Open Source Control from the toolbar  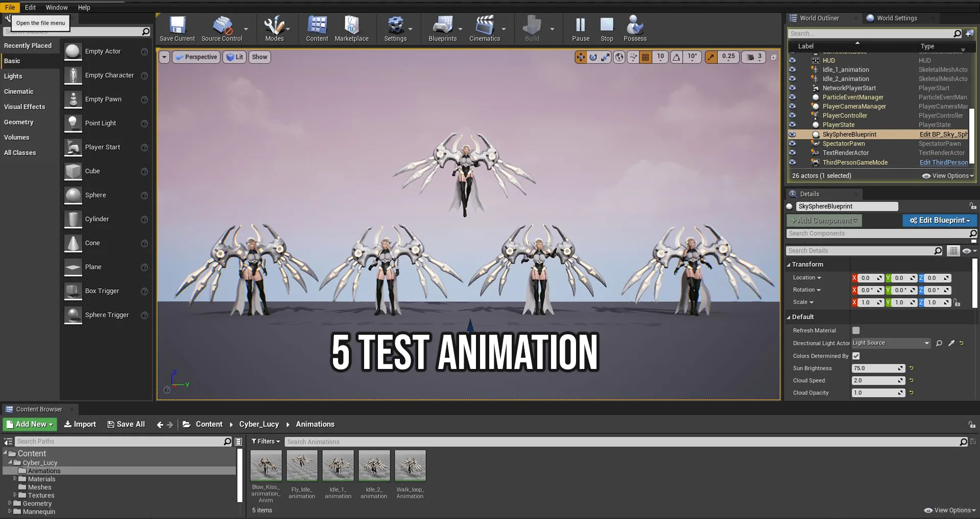click(x=222, y=29)
